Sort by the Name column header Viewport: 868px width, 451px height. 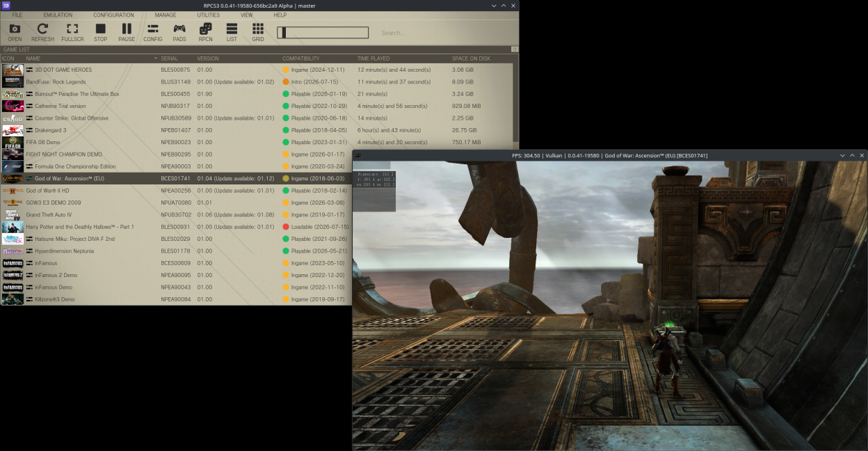91,58
